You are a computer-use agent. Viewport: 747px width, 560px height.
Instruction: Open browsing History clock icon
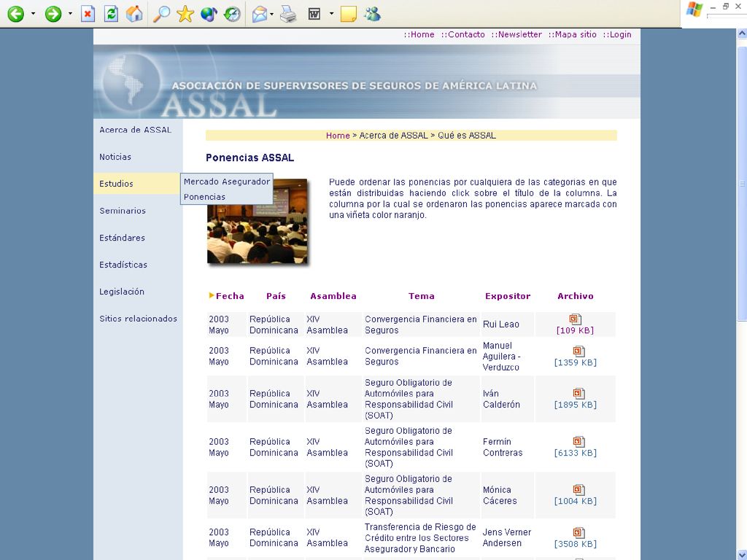232,14
